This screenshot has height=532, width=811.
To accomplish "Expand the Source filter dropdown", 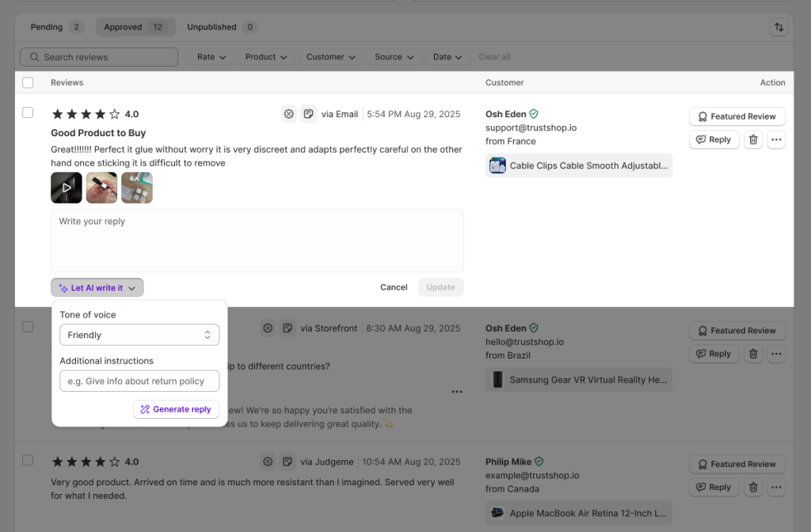I will 394,57.
